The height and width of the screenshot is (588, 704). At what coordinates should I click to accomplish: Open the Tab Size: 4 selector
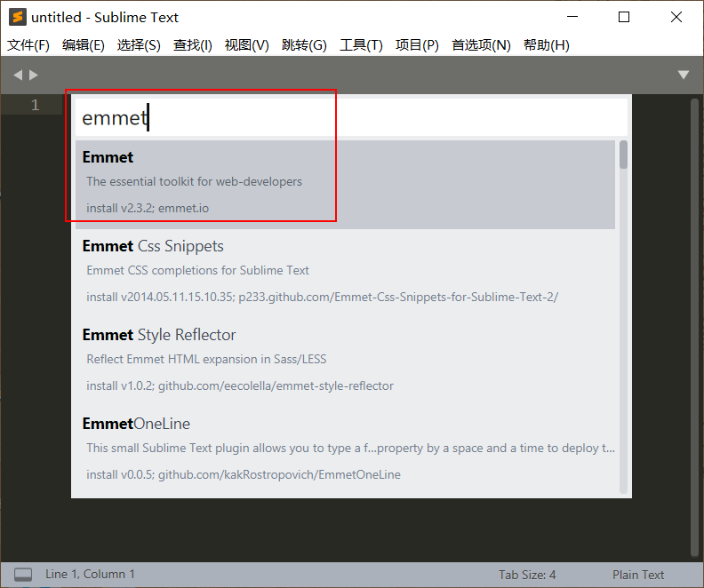tap(527, 575)
